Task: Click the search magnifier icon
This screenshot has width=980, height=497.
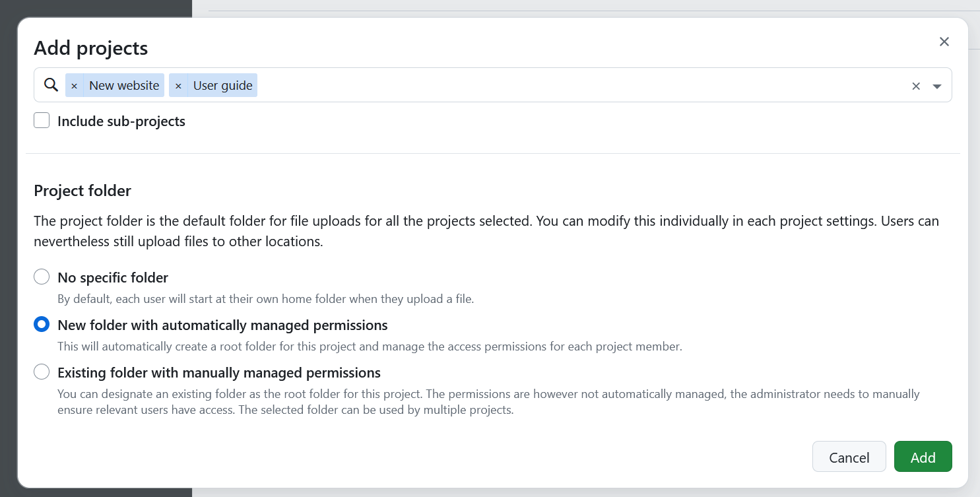Action: coord(50,84)
